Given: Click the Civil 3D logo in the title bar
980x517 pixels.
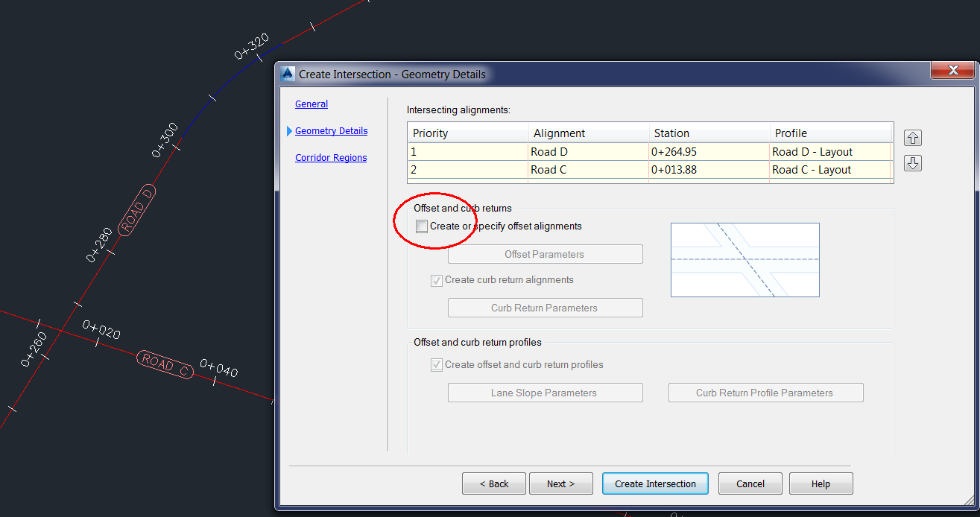Looking at the screenshot, I should coord(287,74).
